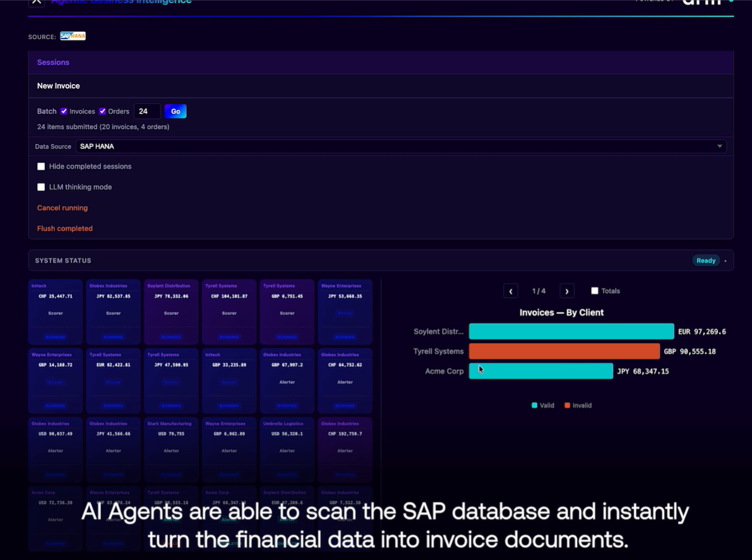Open the Globex Industries CHF 64,752.62 card
The height and width of the screenshot is (560, 752).
coord(345,381)
